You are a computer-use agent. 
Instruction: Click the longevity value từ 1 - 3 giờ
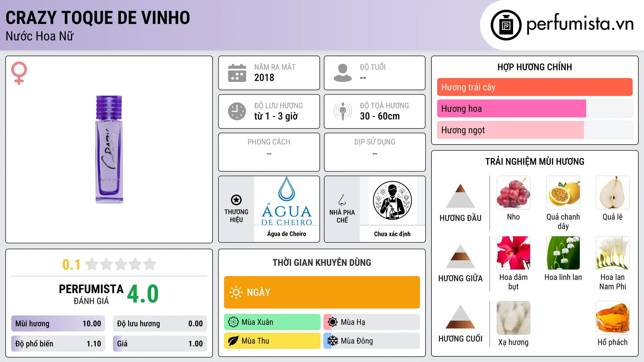pos(276,116)
